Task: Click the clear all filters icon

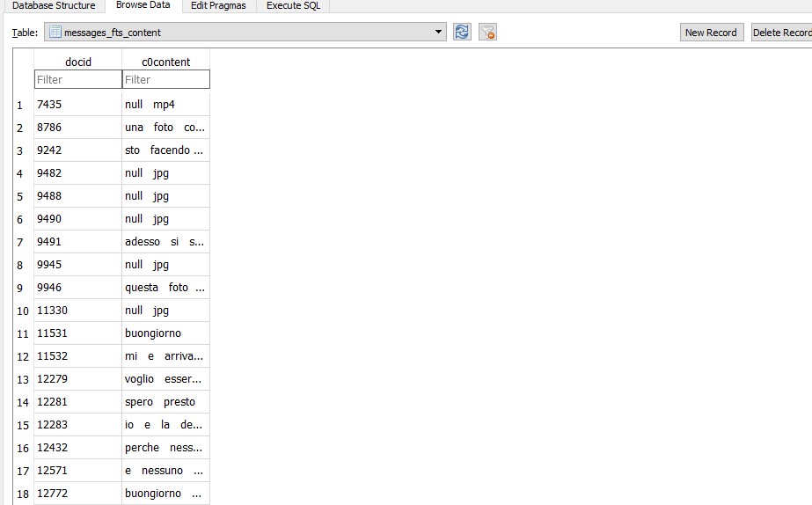Action: pyautogui.click(x=488, y=33)
